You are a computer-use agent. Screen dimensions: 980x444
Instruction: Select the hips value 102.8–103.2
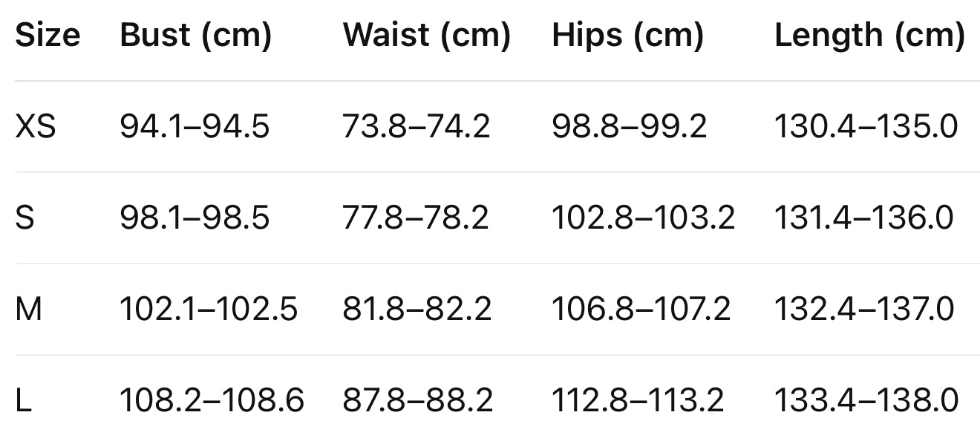tap(643, 218)
